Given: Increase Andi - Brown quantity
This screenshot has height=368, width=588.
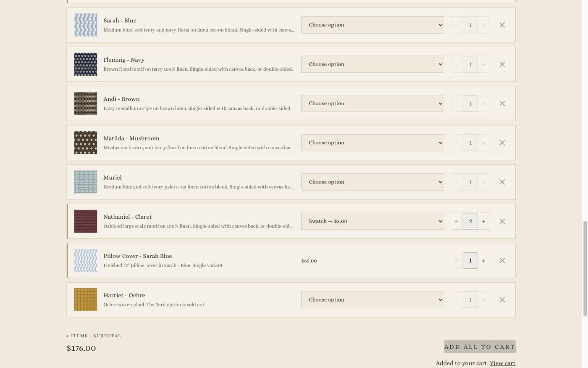Looking at the screenshot, I should [483, 103].
